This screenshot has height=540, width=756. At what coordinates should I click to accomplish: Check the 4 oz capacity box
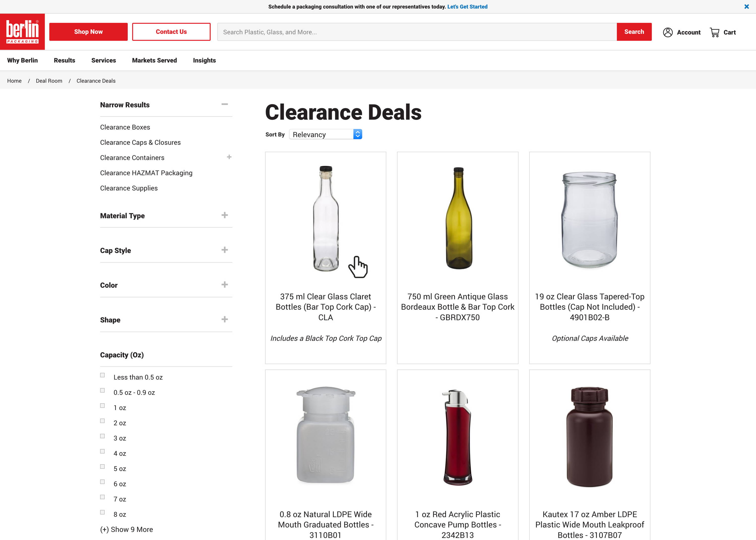point(102,452)
